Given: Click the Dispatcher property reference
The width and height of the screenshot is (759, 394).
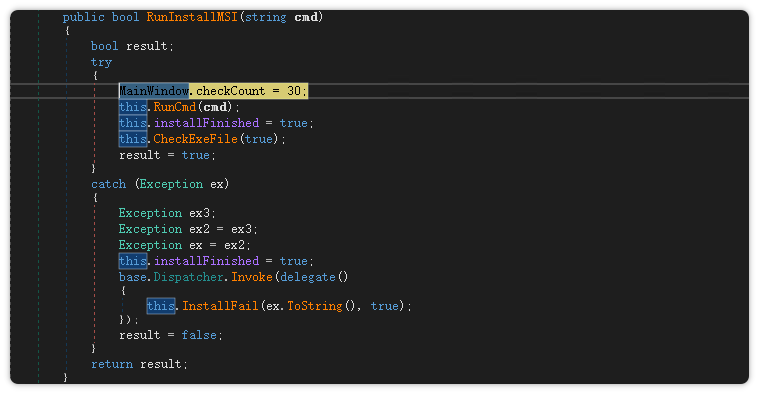Looking at the screenshot, I should coord(188,277).
